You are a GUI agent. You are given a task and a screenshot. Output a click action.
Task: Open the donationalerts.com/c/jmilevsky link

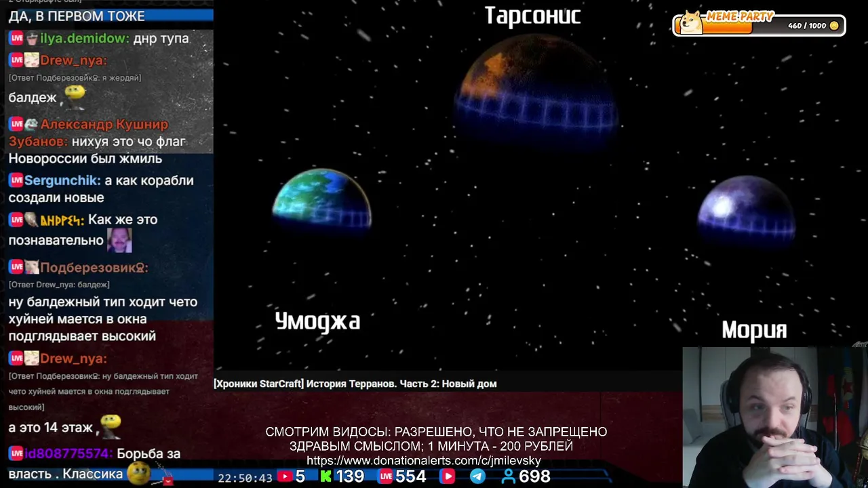[x=424, y=461]
